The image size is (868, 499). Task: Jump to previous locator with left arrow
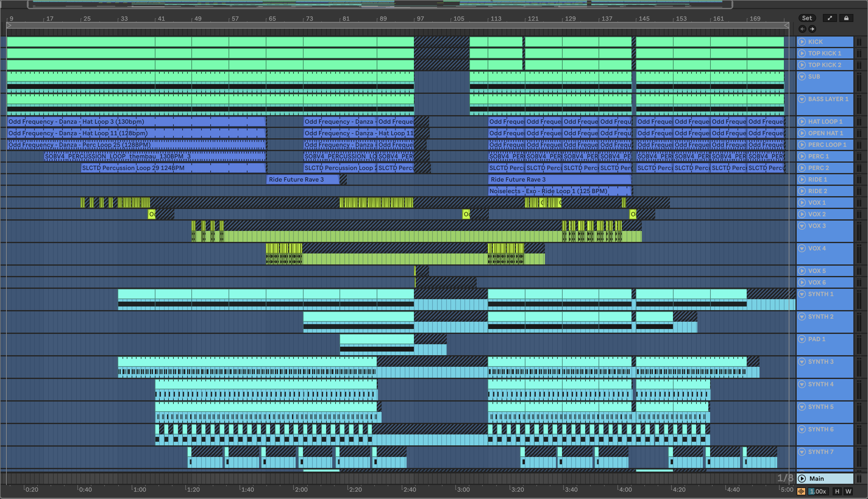[x=802, y=29]
